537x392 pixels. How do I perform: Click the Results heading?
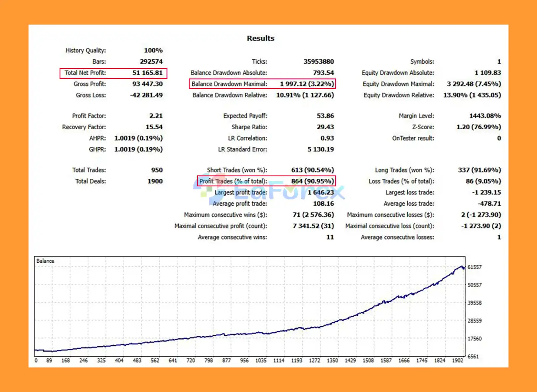pos(261,38)
